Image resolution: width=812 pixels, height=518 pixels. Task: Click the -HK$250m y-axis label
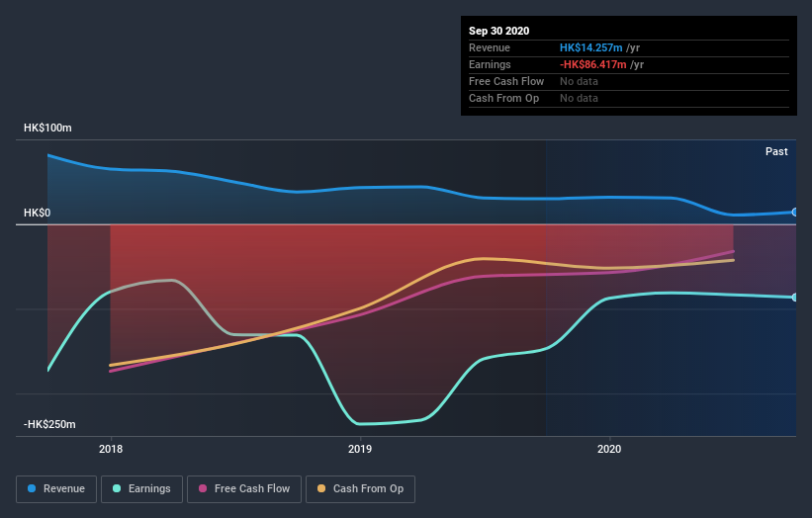pos(49,424)
